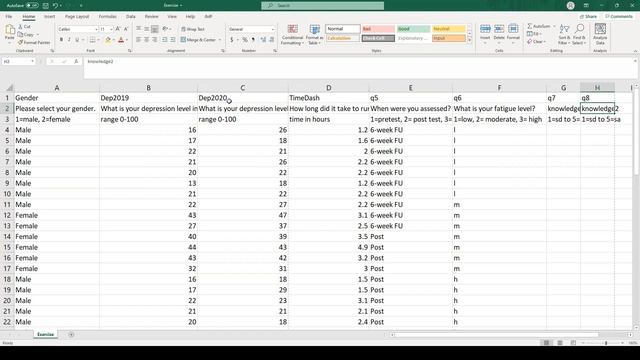Toggle Wrap Text
The width and height of the screenshot is (640, 360).
(193, 29)
